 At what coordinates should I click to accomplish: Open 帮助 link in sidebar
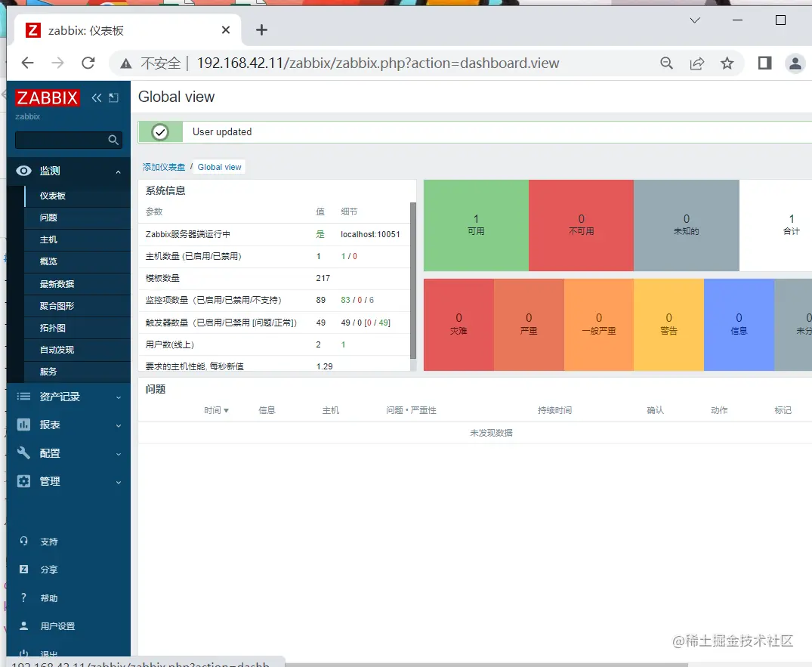(x=49, y=598)
